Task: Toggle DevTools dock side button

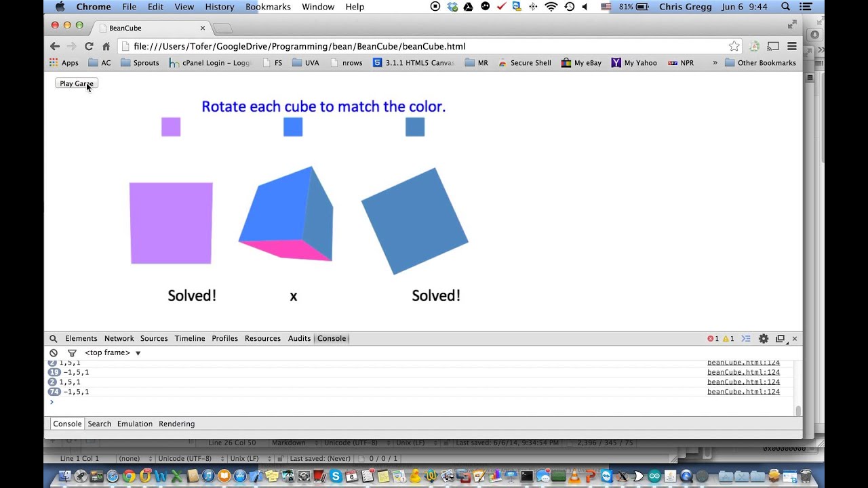Action: pos(780,338)
